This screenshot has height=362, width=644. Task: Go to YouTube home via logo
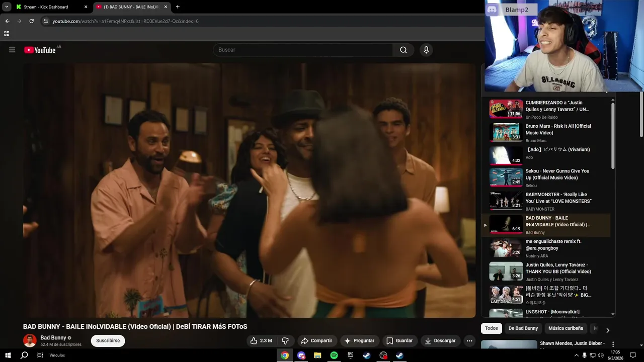coord(40,50)
